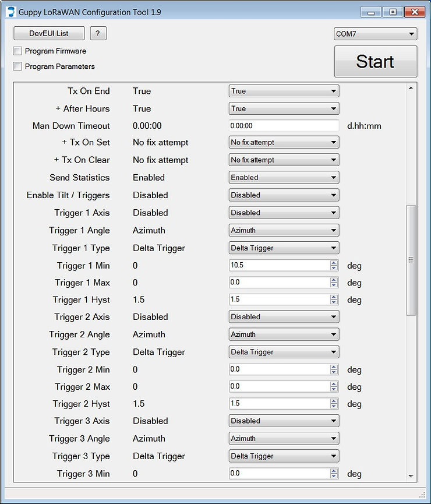Decrease Trigger 1 Min with down arrow
Image resolution: width=431 pixels, height=504 pixels.
point(334,268)
